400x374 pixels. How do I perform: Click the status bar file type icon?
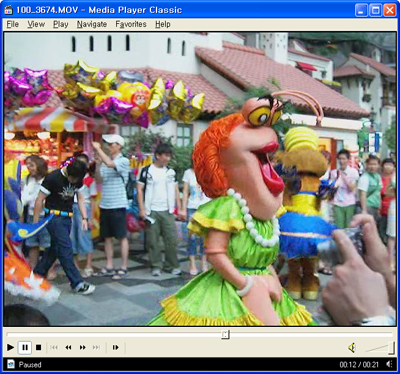(11, 364)
